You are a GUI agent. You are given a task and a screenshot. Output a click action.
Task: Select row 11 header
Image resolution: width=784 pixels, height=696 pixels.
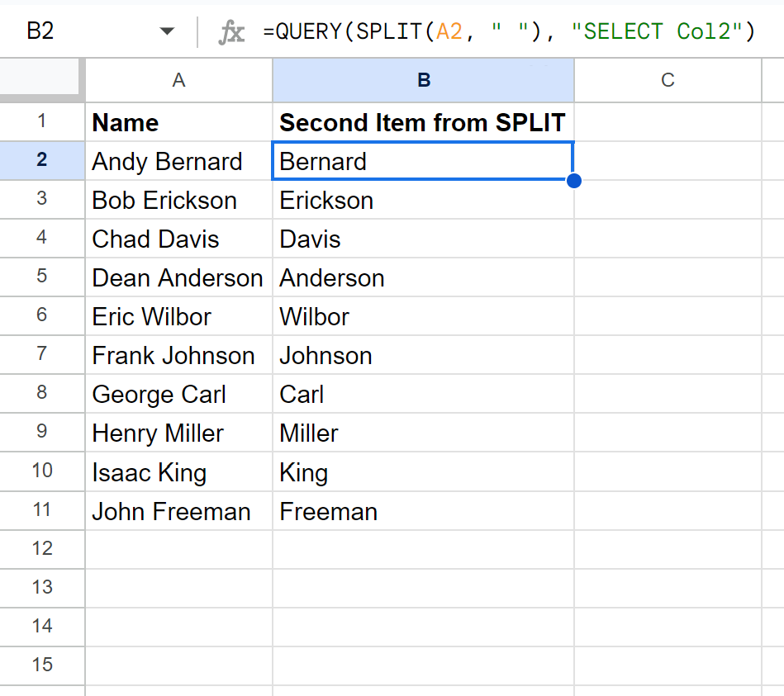(42, 510)
